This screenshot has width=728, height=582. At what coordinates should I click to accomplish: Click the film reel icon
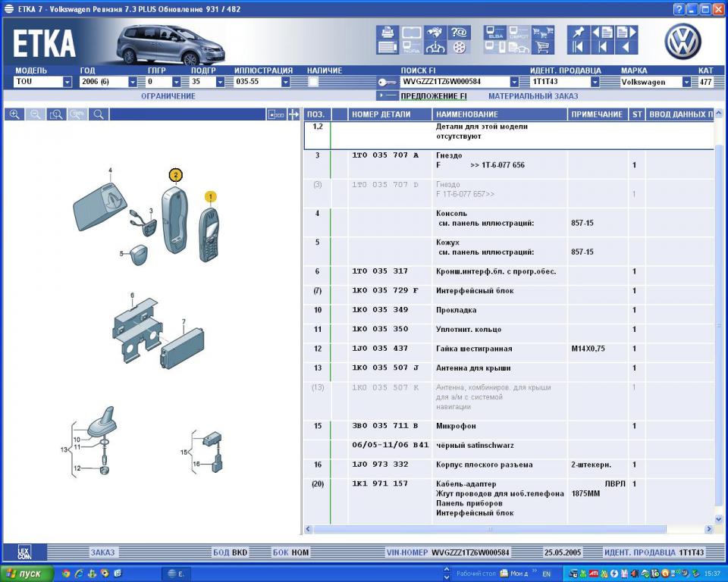coord(459,47)
